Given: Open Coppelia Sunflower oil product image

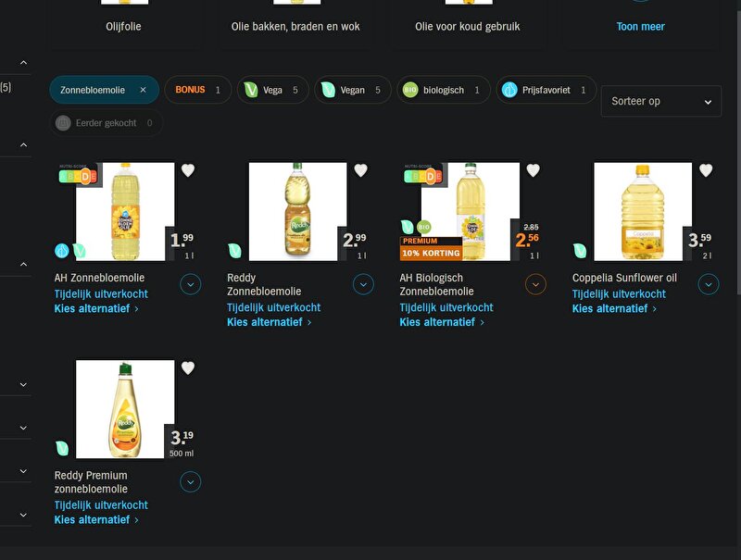Looking at the screenshot, I should tap(643, 212).
